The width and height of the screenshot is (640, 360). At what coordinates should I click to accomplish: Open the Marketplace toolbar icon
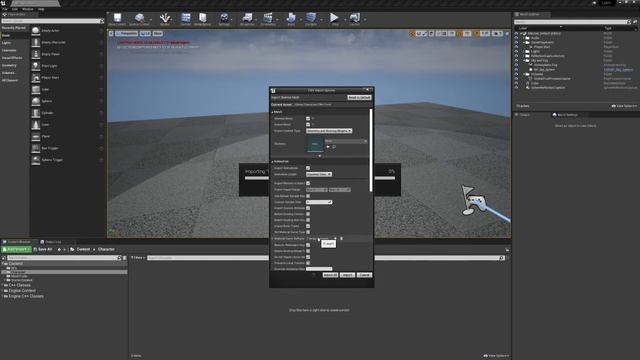202,19
